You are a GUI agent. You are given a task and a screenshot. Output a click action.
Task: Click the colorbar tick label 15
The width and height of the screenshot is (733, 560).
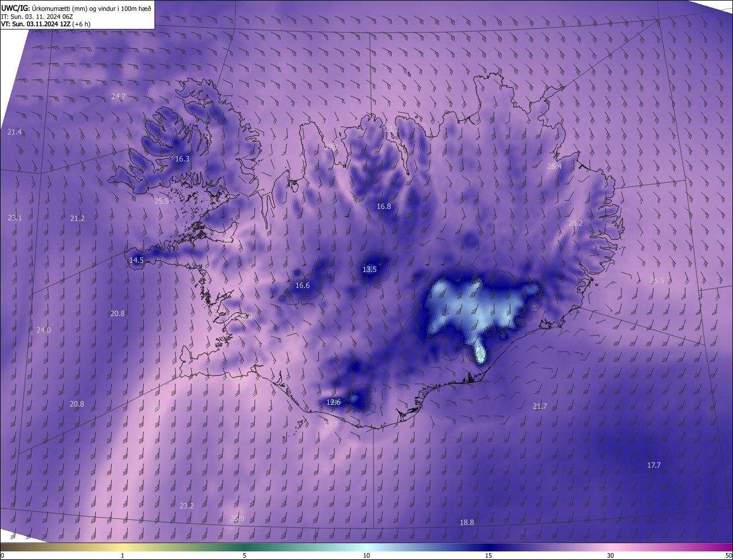point(488,556)
